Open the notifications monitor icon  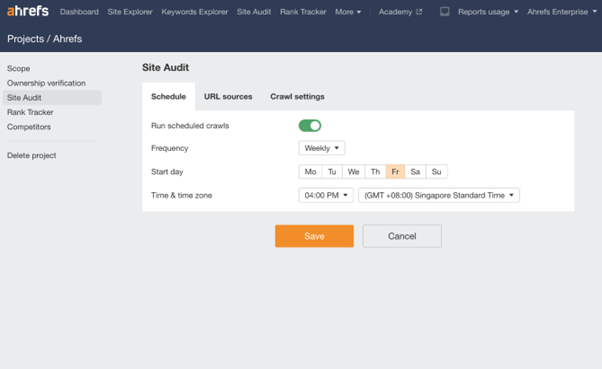(x=445, y=12)
